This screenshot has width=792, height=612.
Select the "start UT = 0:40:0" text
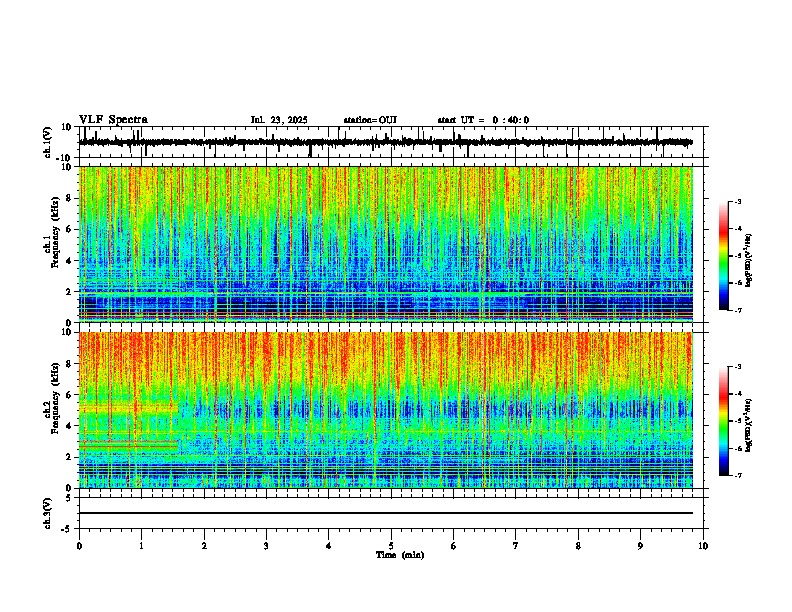[x=483, y=120]
